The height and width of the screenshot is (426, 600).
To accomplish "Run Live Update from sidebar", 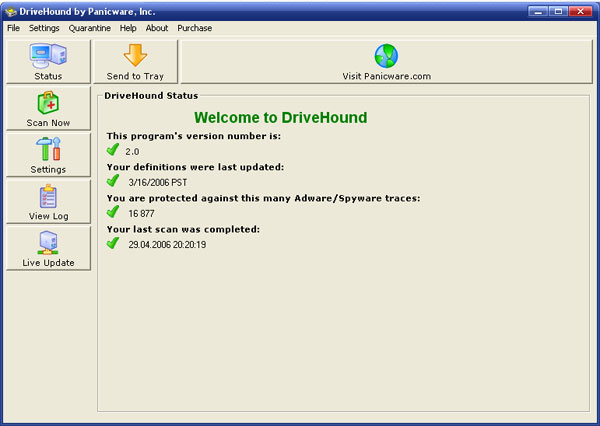I will click(x=48, y=248).
